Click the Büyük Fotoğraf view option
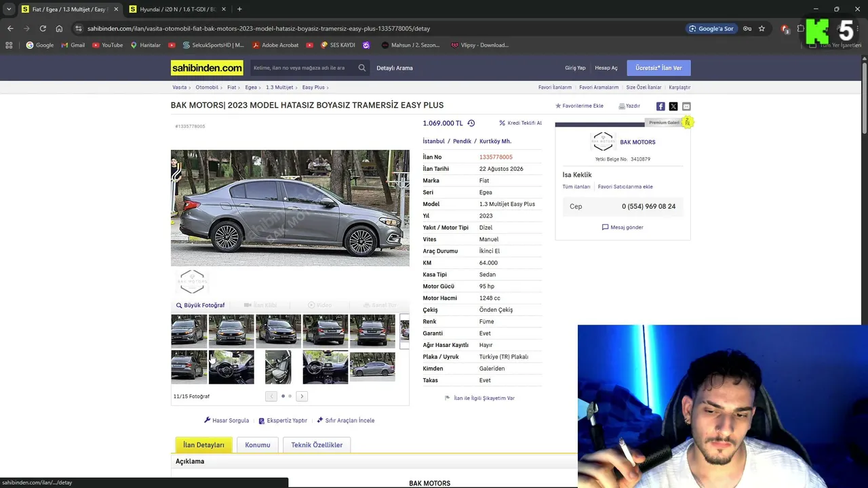 point(201,306)
